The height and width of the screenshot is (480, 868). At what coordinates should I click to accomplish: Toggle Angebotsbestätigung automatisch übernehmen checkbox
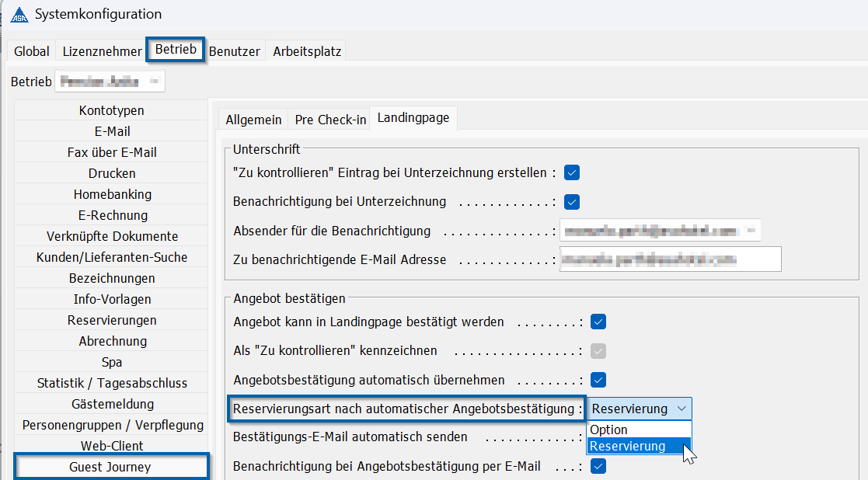[598, 380]
